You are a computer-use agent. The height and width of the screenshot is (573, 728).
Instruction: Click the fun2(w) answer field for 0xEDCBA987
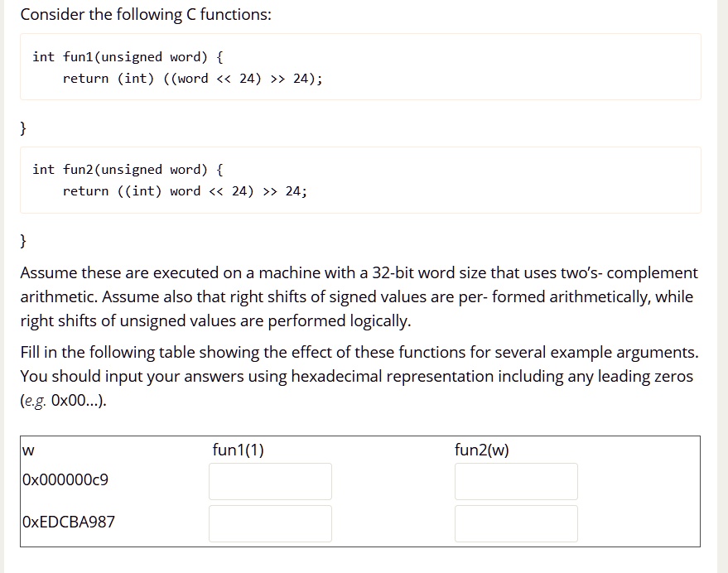tap(515, 522)
